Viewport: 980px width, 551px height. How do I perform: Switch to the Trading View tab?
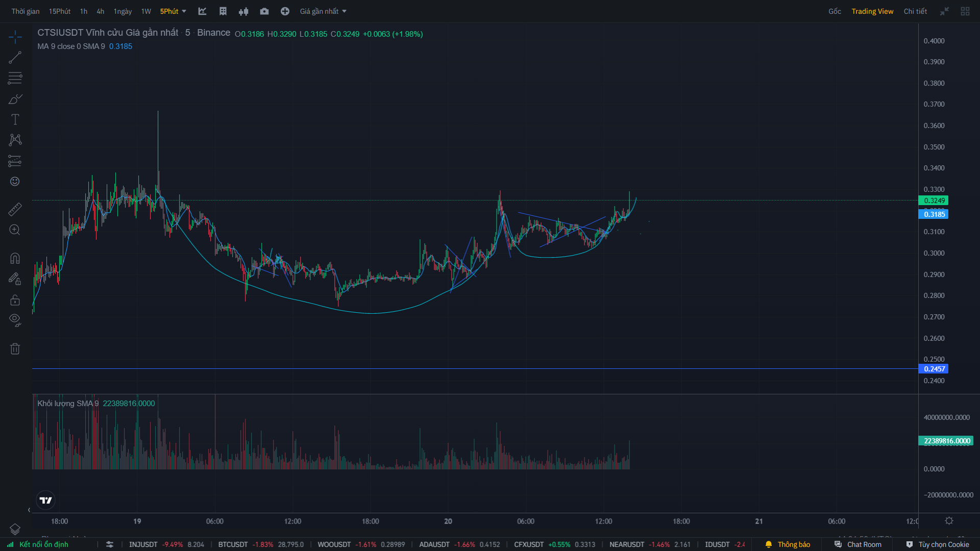[x=872, y=11]
